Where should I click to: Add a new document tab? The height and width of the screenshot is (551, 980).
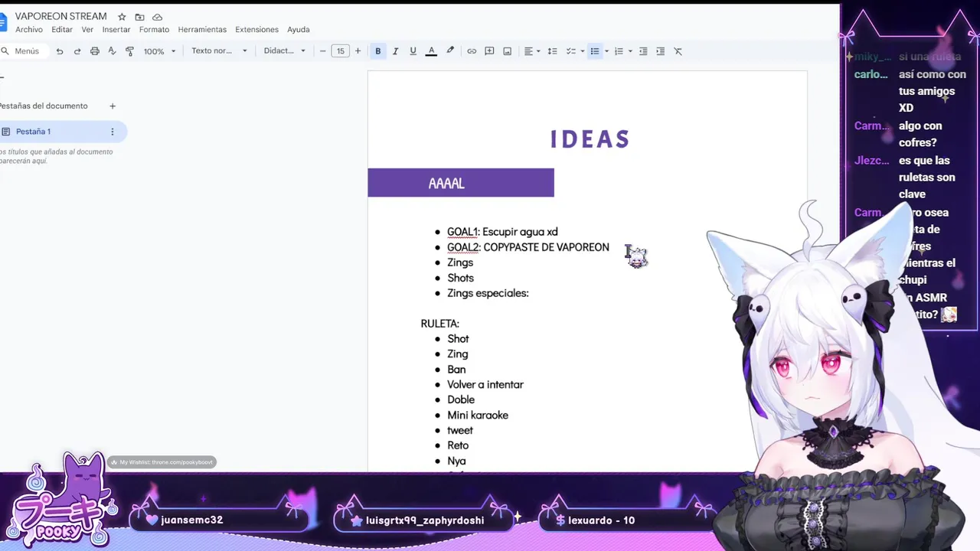(x=113, y=106)
